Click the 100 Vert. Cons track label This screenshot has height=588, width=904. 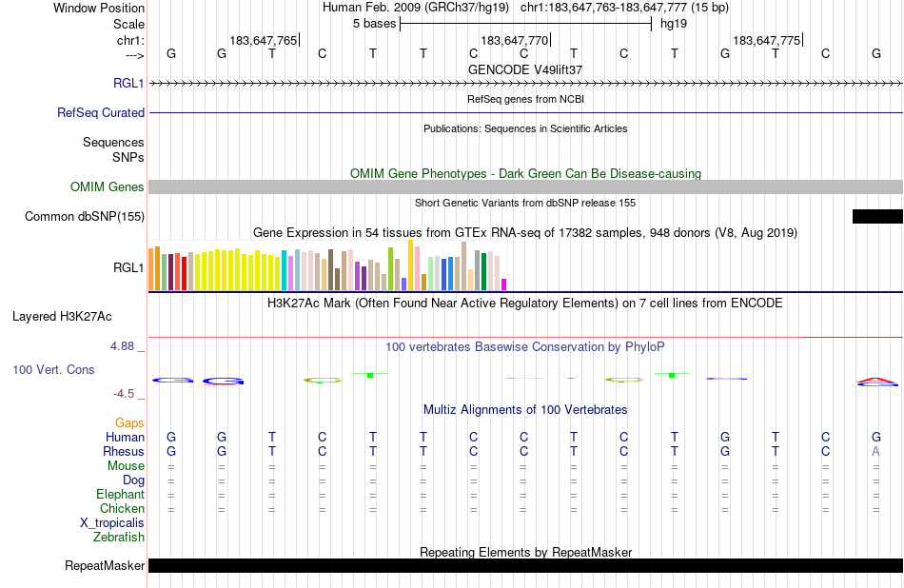pos(53,370)
